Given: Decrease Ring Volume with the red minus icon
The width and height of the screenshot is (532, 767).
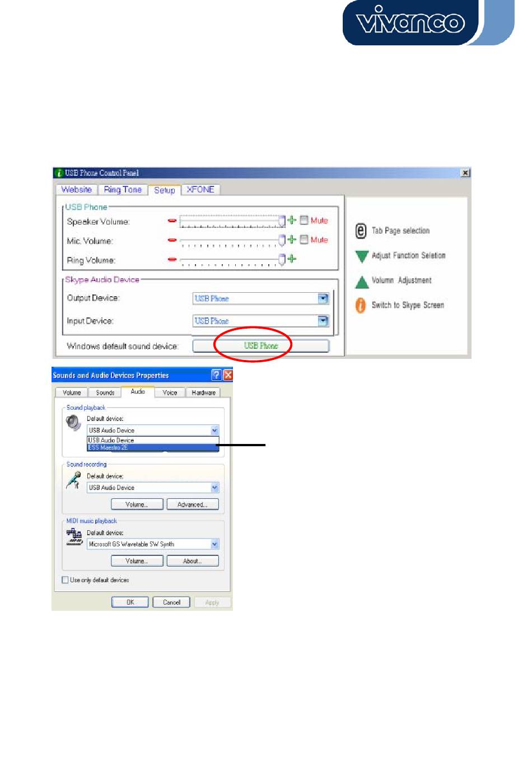Looking at the screenshot, I should (x=172, y=259).
